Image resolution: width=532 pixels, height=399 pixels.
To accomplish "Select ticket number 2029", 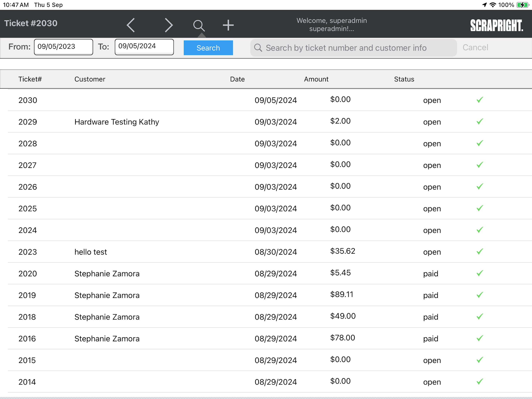I will coord(28,122).
